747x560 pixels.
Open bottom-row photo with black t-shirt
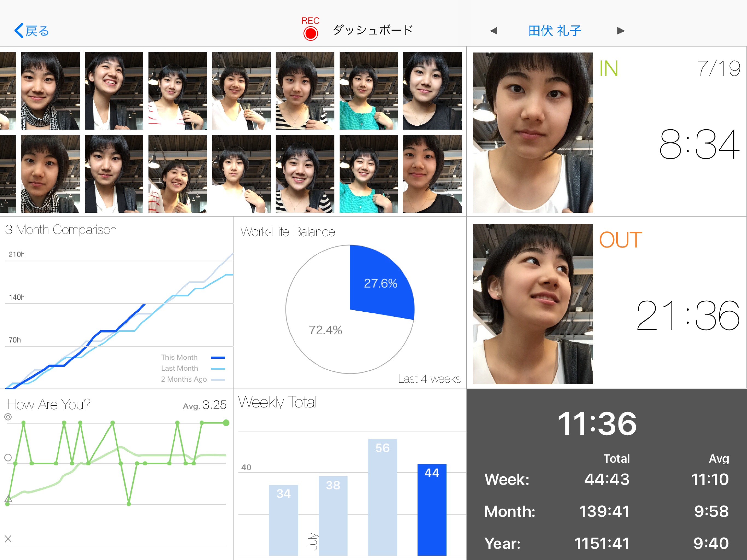[x=432, y=174]
